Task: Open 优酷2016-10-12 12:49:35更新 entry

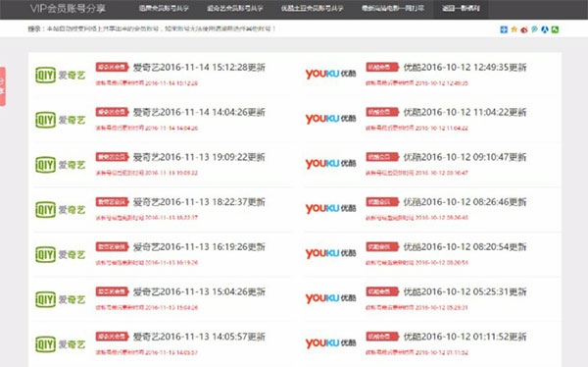Action: [465, 68]
